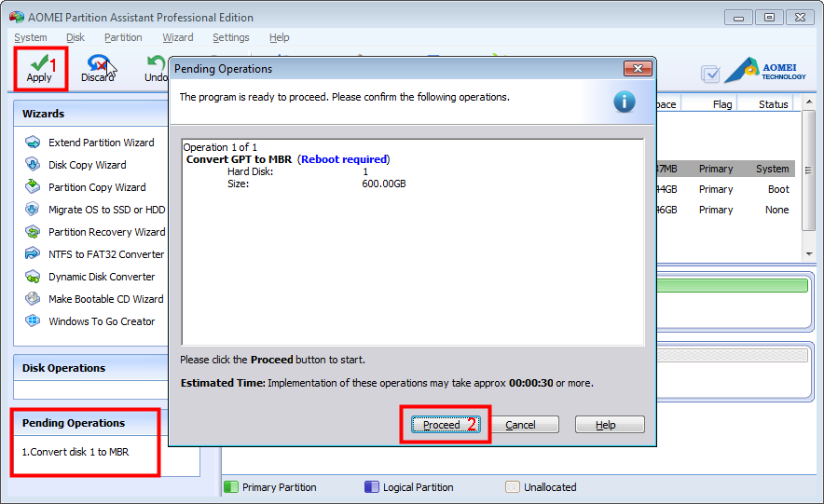
Task: Choose NTFS to FAT32 Converter label
Action: pos(106,254)
